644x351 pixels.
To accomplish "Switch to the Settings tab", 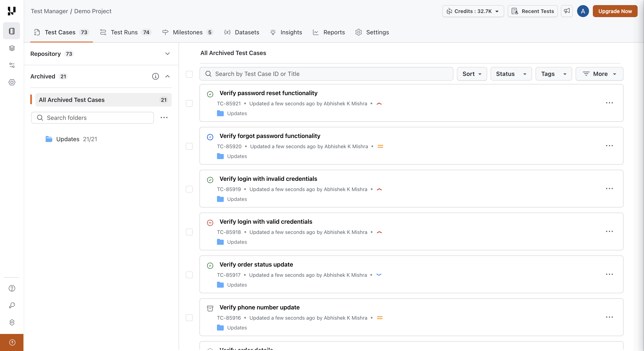I will point(372,32).
